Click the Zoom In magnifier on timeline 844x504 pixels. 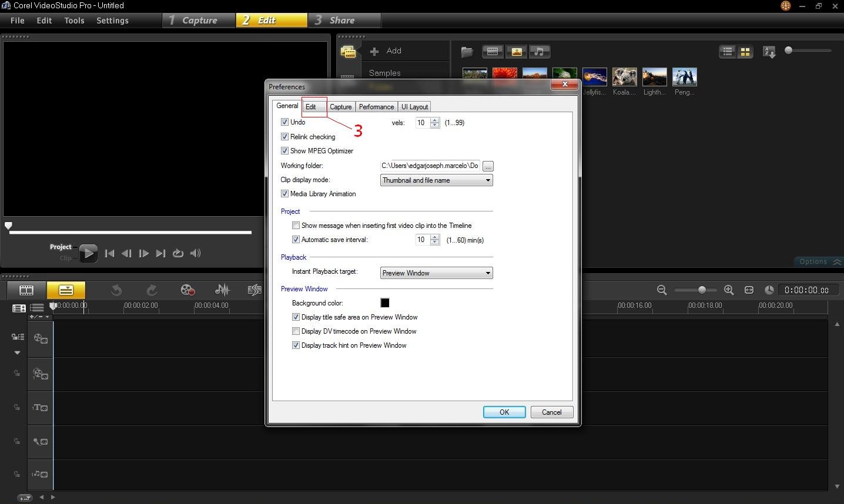coord(729,290)
